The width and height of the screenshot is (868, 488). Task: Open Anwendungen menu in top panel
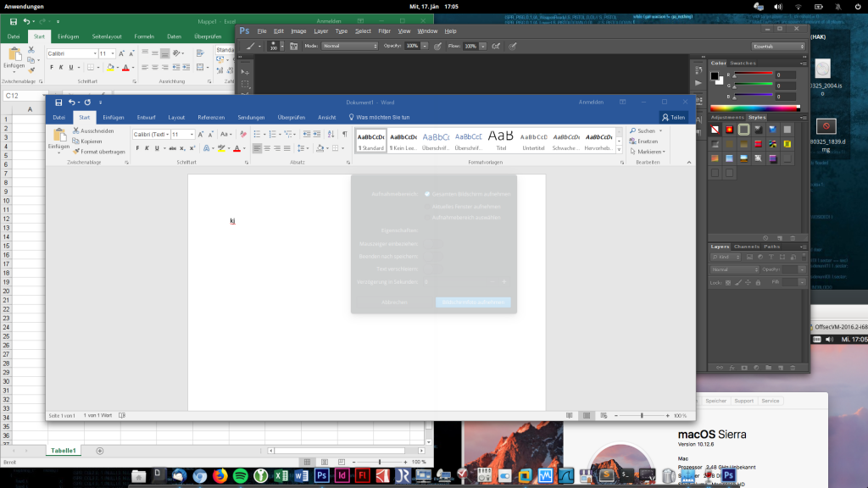point(25,7)
